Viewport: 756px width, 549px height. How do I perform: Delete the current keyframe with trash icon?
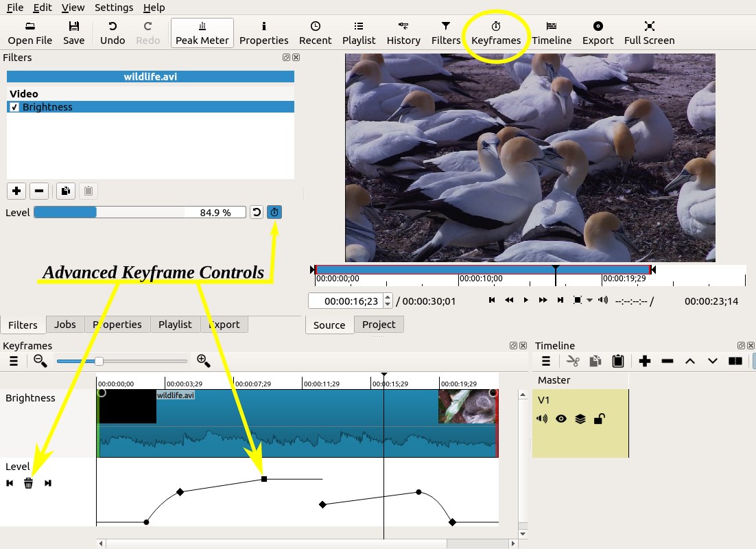28,483
